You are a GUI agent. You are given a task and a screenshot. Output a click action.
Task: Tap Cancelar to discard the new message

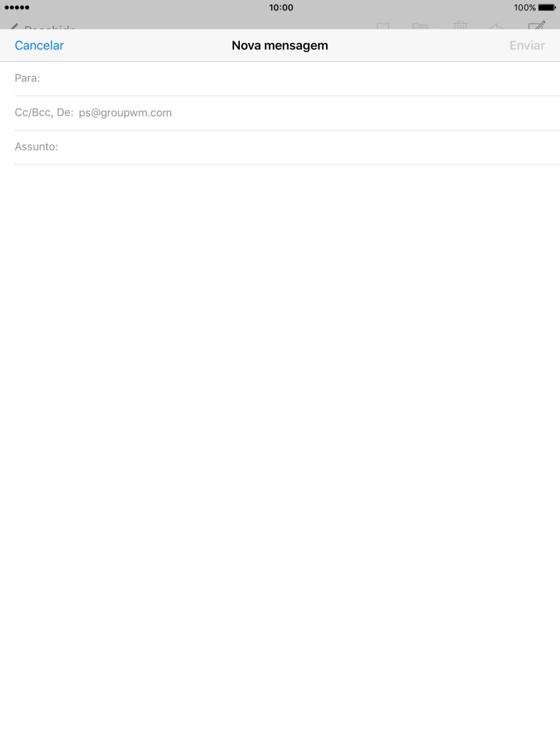[39, 45]
